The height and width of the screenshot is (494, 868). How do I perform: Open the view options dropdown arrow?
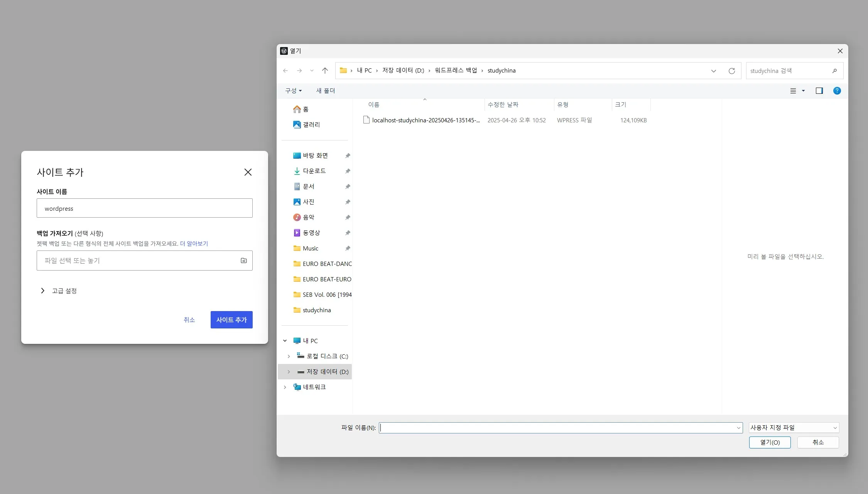[803, 91]
